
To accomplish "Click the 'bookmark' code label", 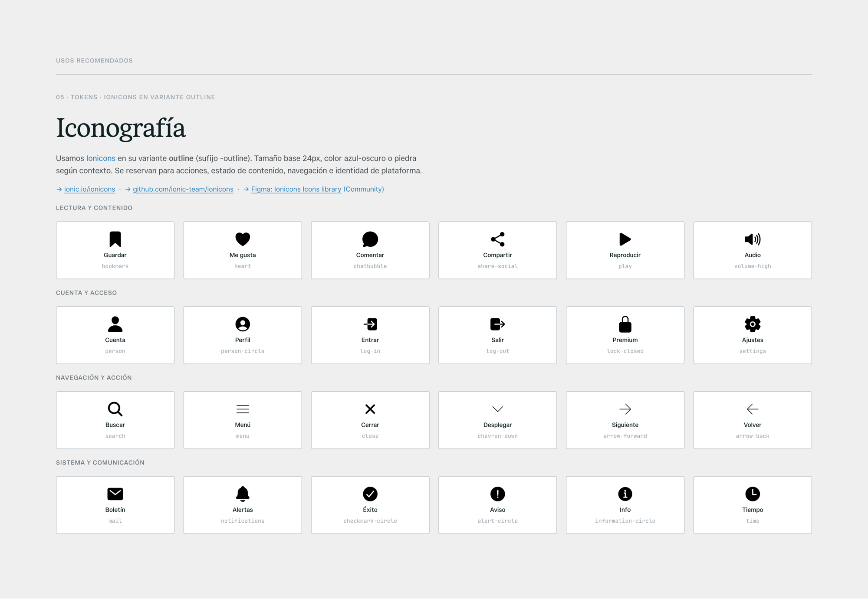I will click(115, 266).
